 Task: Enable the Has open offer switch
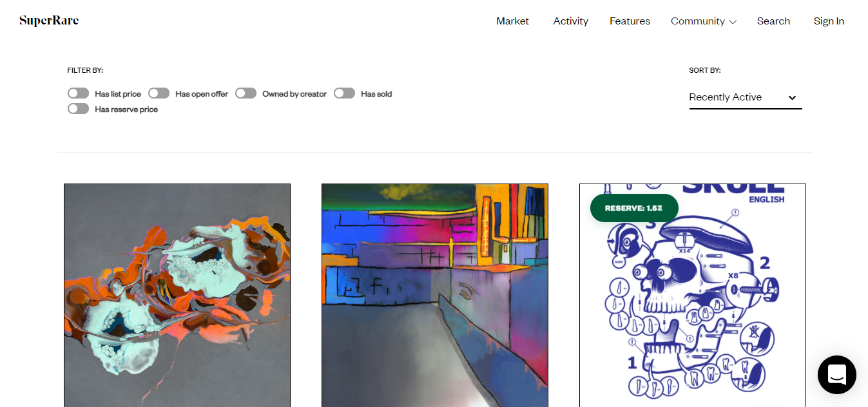159,93
